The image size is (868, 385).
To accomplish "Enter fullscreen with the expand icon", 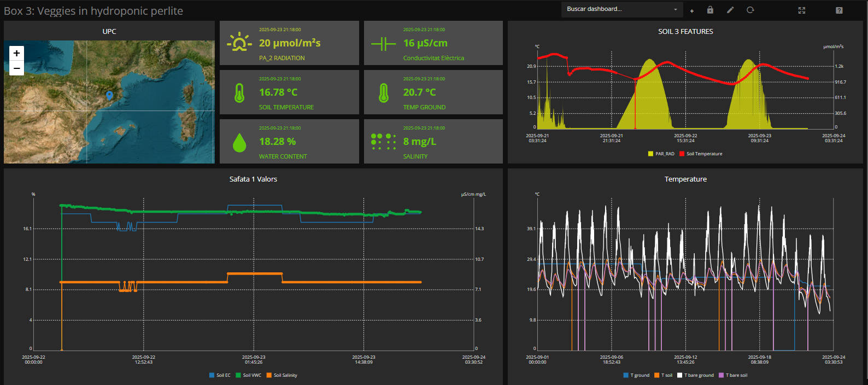I will click(x=802, y=10).
